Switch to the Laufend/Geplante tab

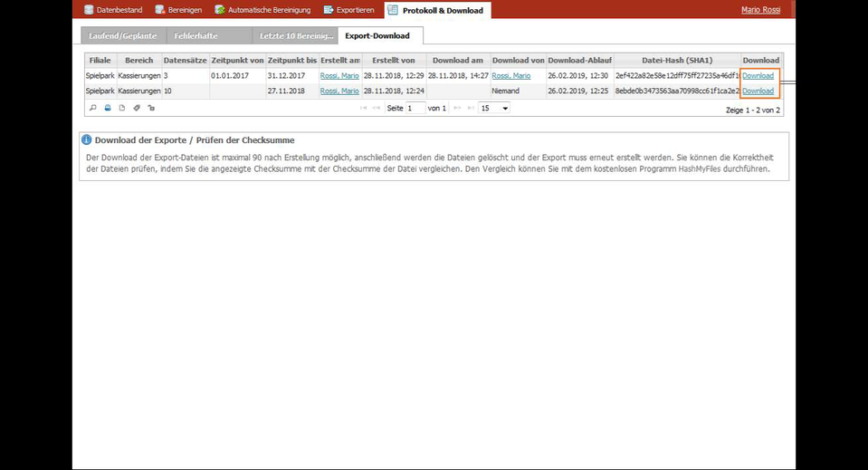click(x=123, y=35)
